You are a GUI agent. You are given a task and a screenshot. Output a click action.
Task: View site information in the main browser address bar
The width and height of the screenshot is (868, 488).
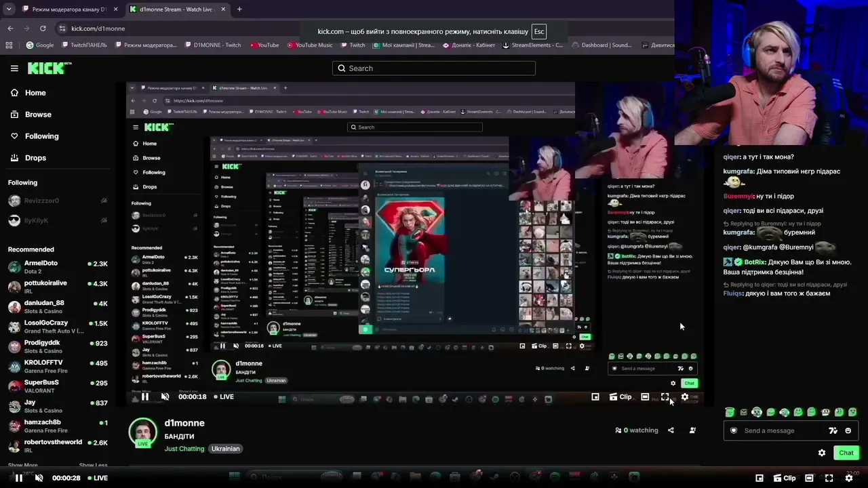click(62, 28)
